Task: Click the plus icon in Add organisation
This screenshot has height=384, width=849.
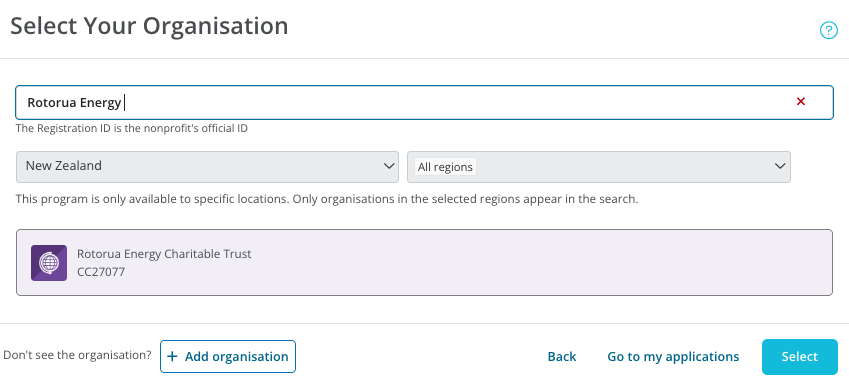Action: 172,356
